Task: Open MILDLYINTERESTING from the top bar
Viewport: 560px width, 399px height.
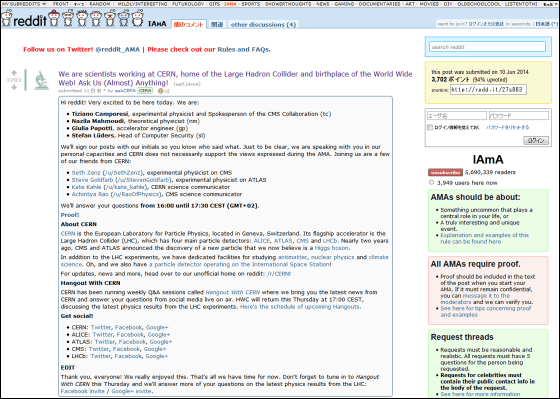Action: (142, 4)
